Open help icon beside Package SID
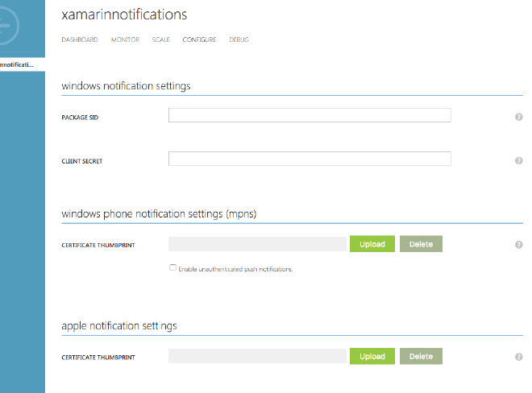Viewport: 532px width, 393px height. tap(518, 117)
